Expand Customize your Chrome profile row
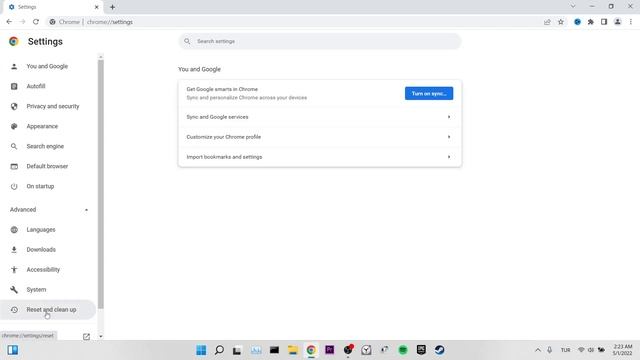The image size is (640, 360). 320,137
